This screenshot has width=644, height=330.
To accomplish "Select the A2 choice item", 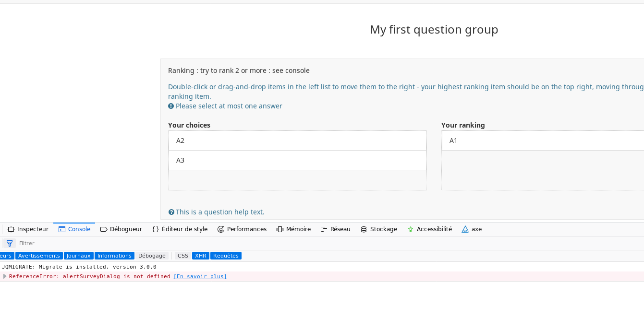I will [x=297, y=141].
